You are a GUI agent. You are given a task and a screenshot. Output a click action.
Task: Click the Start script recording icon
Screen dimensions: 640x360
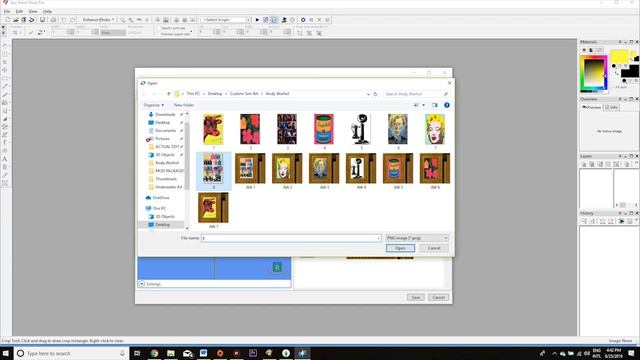click(303, 20)
